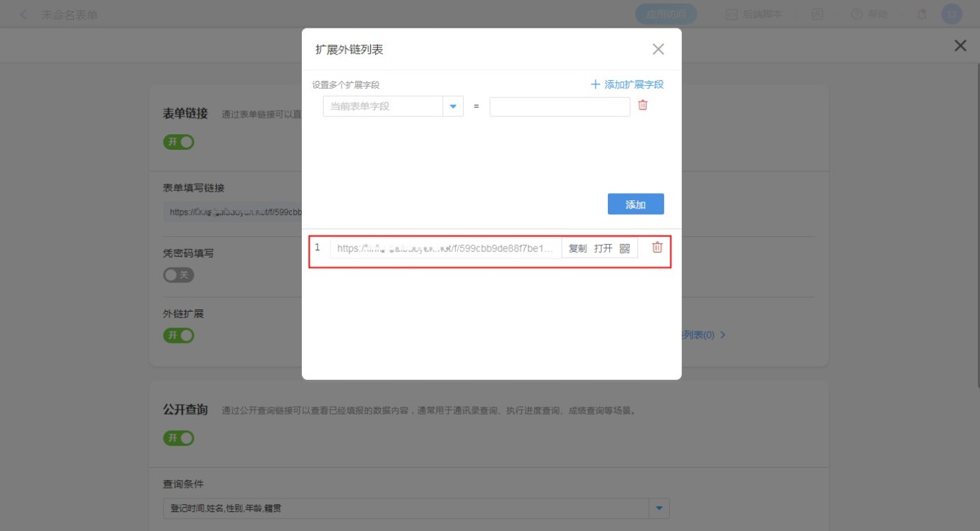Open the extended link list chevron
Screen dimensions: 980x531
(723, 335)
